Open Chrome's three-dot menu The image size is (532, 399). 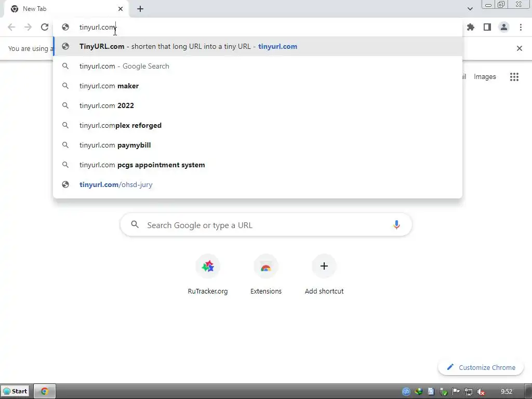coord(521,27)
